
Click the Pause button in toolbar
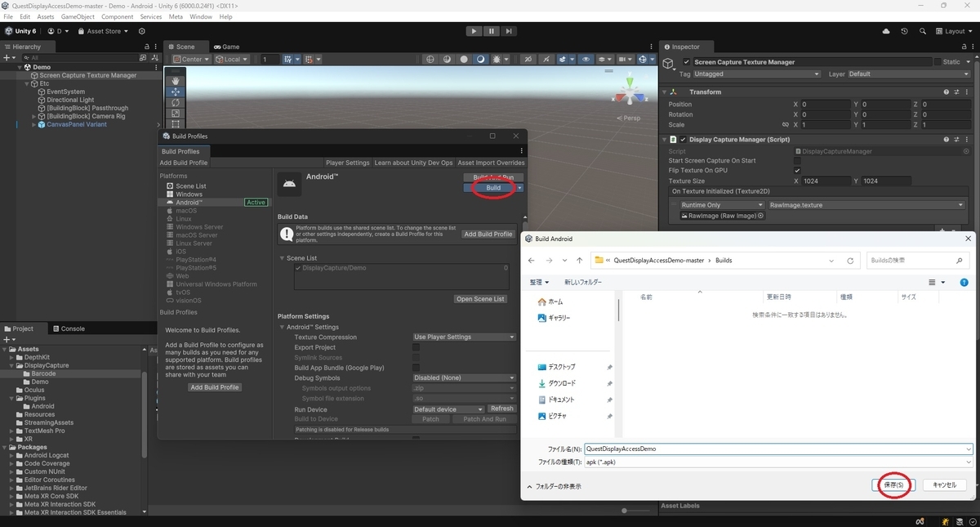(492, 31)
